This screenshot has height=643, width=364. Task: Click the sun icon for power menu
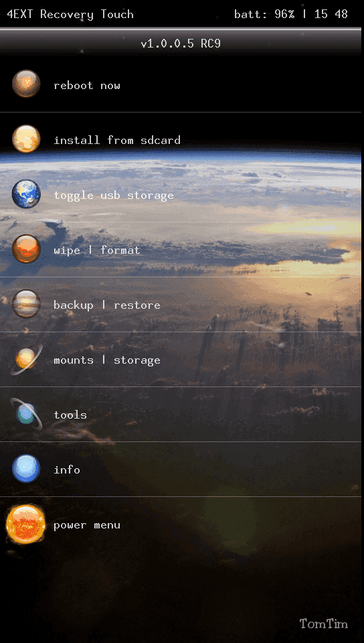point(26,524)
